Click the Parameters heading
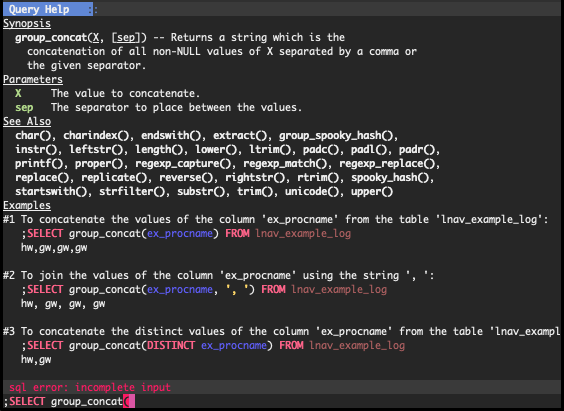564x411 pixels. pyautogui.click(x=33, y=79)
